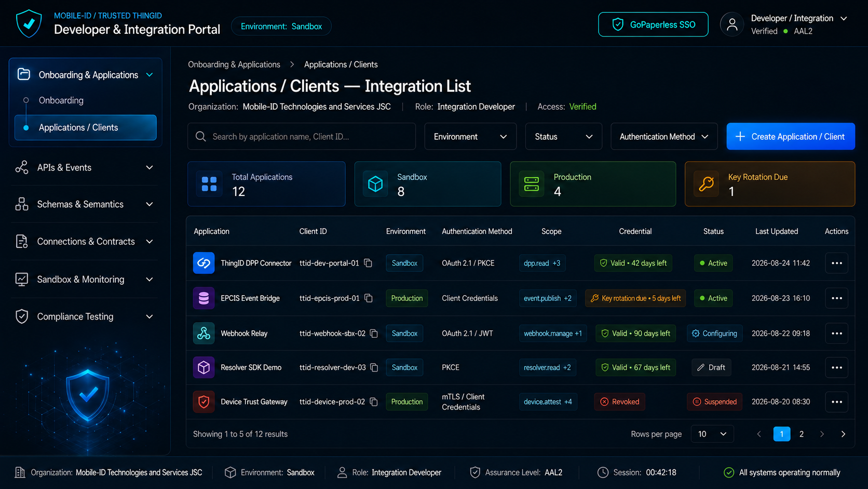
Task: Copy client ID ttid-epcis-prod-01
Action: click(369, 298)
